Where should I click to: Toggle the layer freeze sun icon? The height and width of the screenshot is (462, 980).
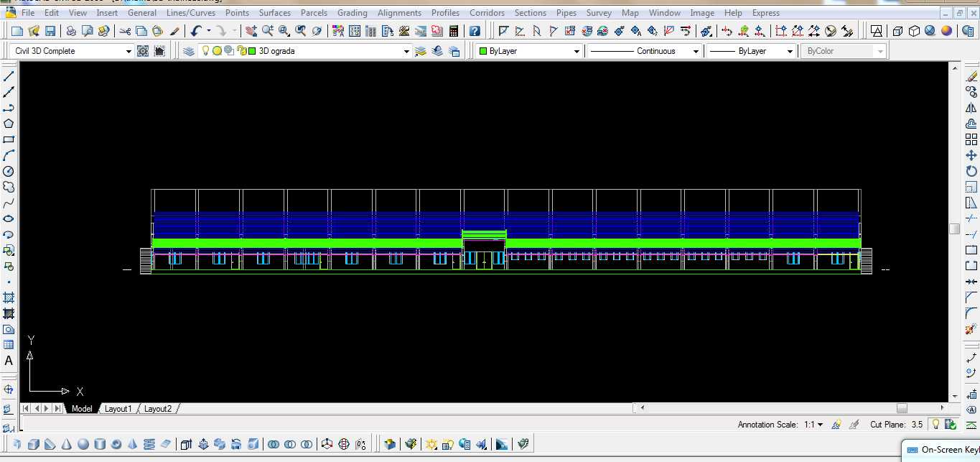(x=217, y=51)
